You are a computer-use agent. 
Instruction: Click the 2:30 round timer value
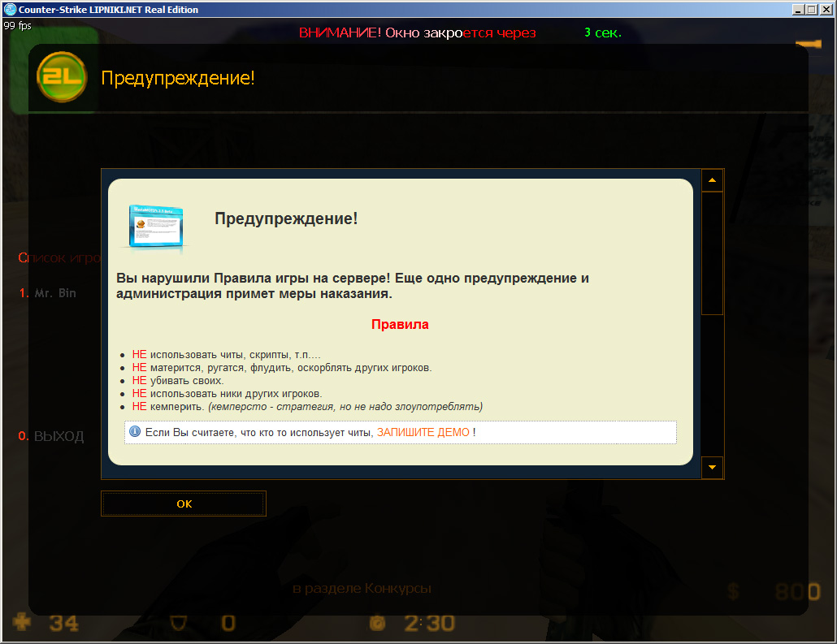429,623
